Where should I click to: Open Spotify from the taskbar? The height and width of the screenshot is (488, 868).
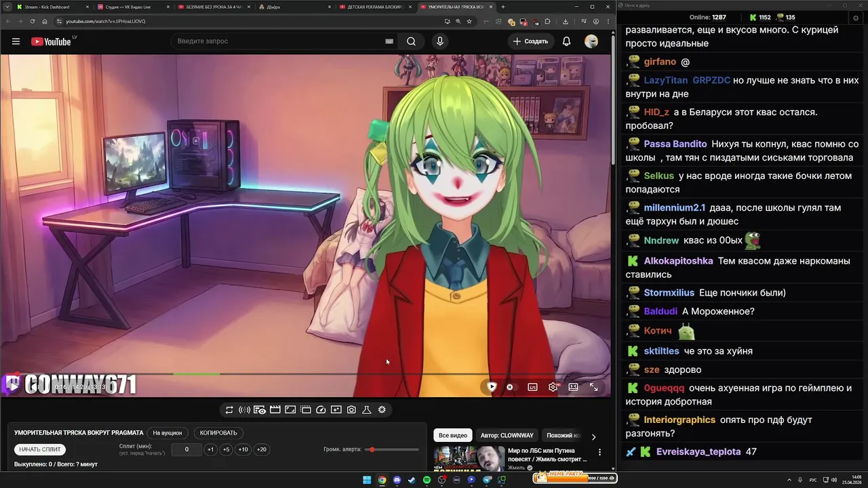pos(427,480)
